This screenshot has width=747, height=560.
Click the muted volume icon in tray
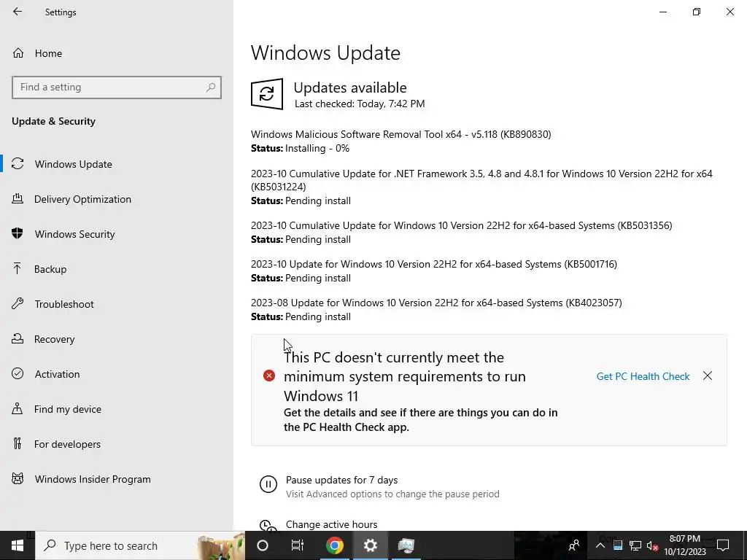tap(652, 545)
